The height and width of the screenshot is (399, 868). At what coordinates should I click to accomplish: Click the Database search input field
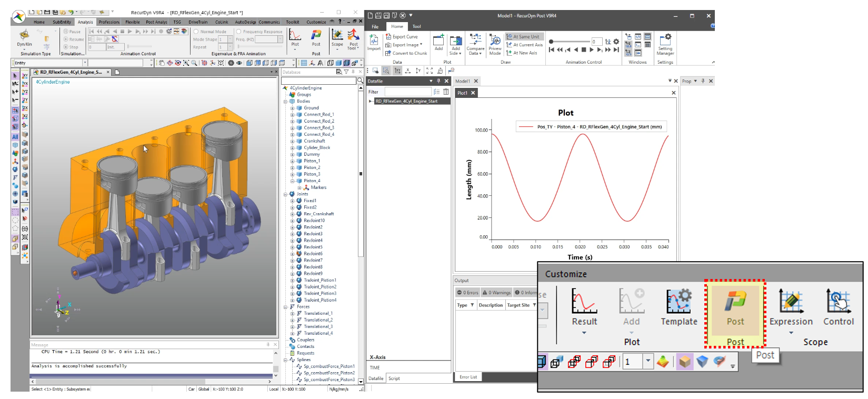click(319, 81)
